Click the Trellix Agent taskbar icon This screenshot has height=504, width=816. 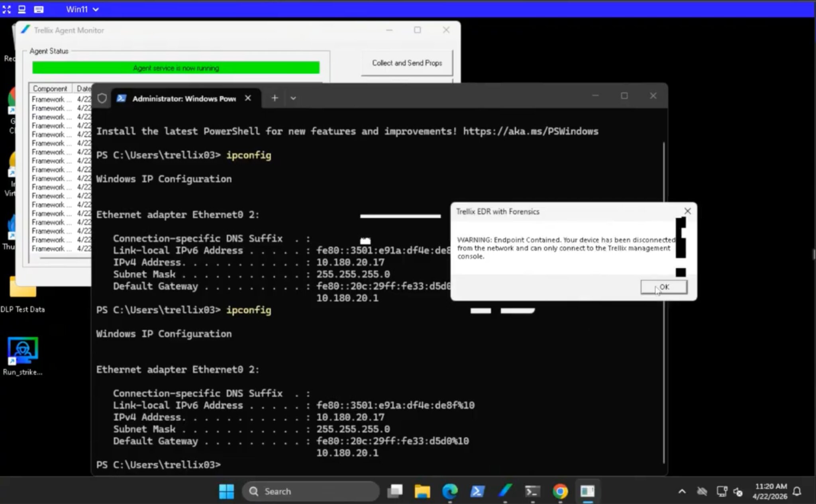click(x=505, y=491)
